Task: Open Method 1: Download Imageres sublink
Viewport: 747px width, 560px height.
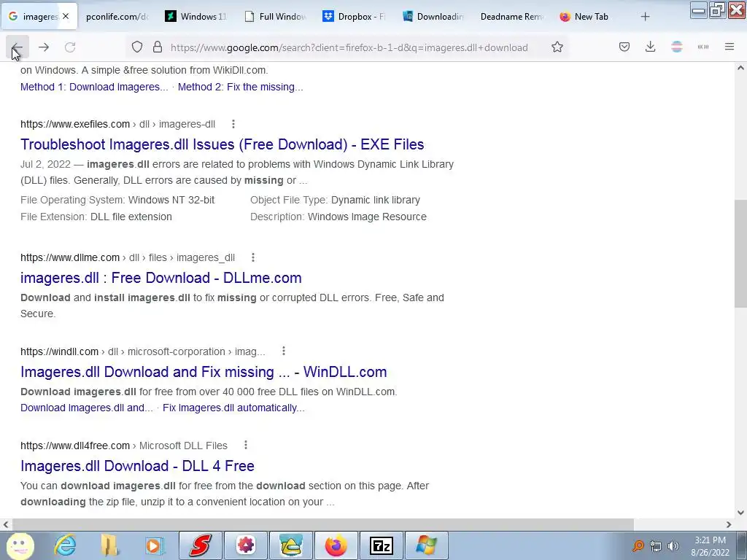Action: point(94,87)
